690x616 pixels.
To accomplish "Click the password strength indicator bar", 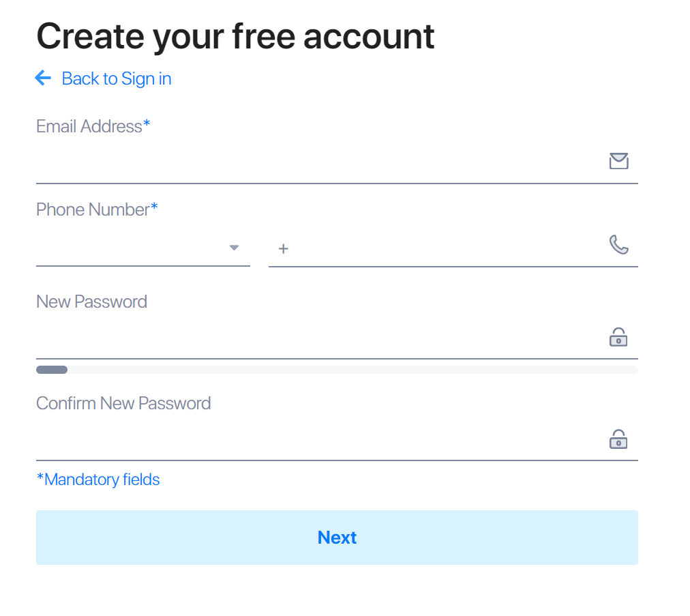I will click(337, 370).
